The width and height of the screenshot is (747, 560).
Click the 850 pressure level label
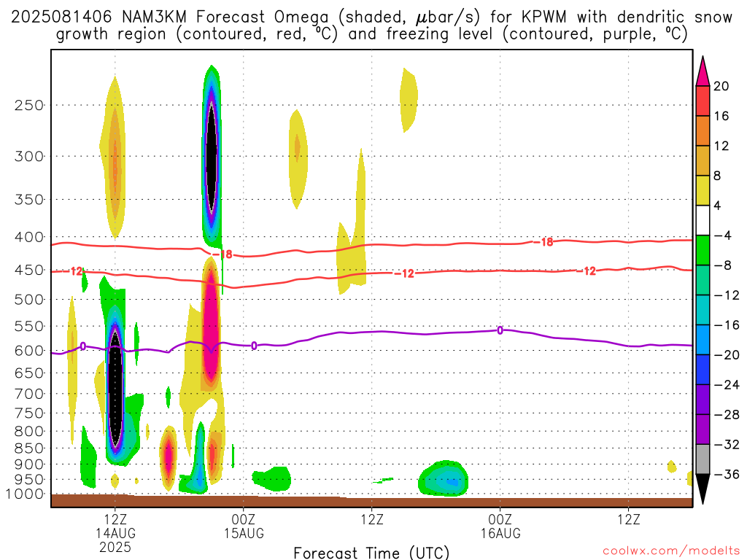(29, 448)
